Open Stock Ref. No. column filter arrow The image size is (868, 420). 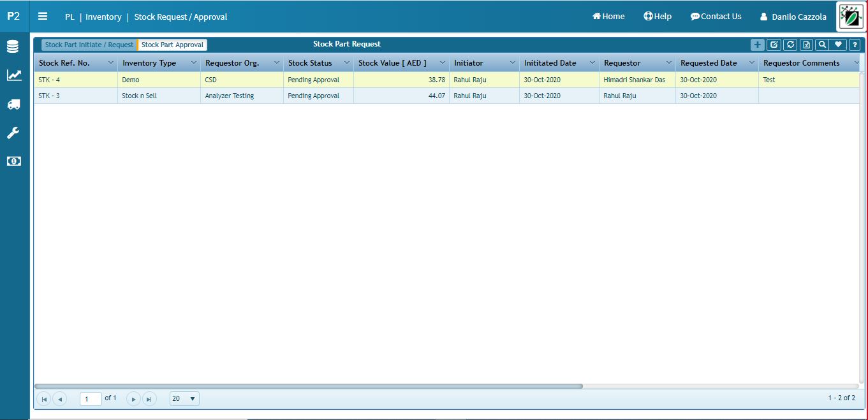point(111,62)
